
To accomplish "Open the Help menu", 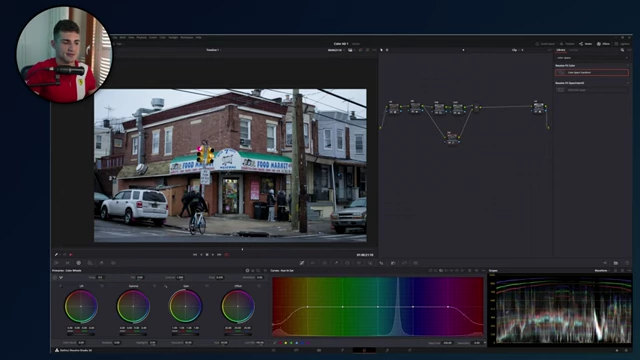I will pyautogui.click(x=198, y=38).
